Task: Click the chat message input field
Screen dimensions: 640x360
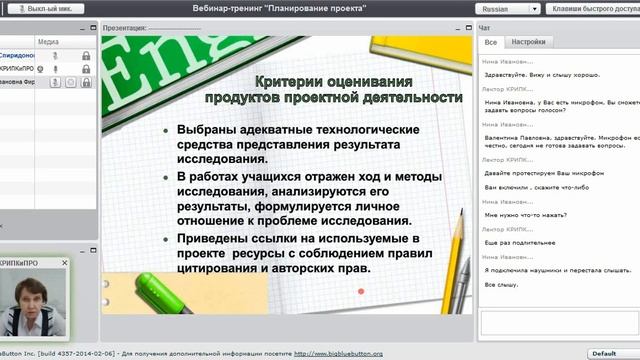Action: coord(560,323)
